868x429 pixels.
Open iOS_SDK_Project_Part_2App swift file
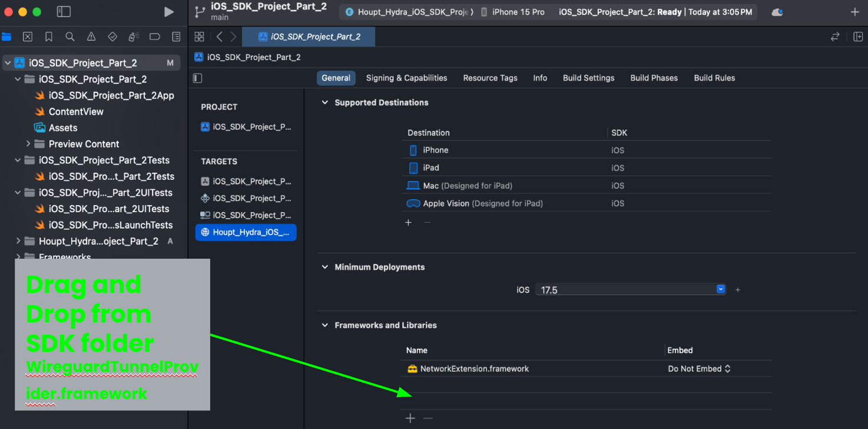[111, 95]
